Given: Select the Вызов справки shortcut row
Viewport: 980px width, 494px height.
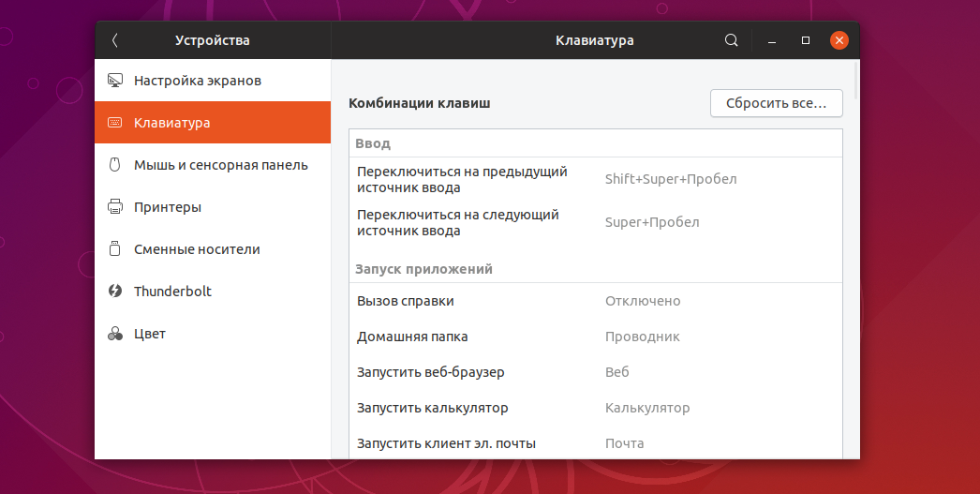Looking at the screenshot, I should click(595, 301).
